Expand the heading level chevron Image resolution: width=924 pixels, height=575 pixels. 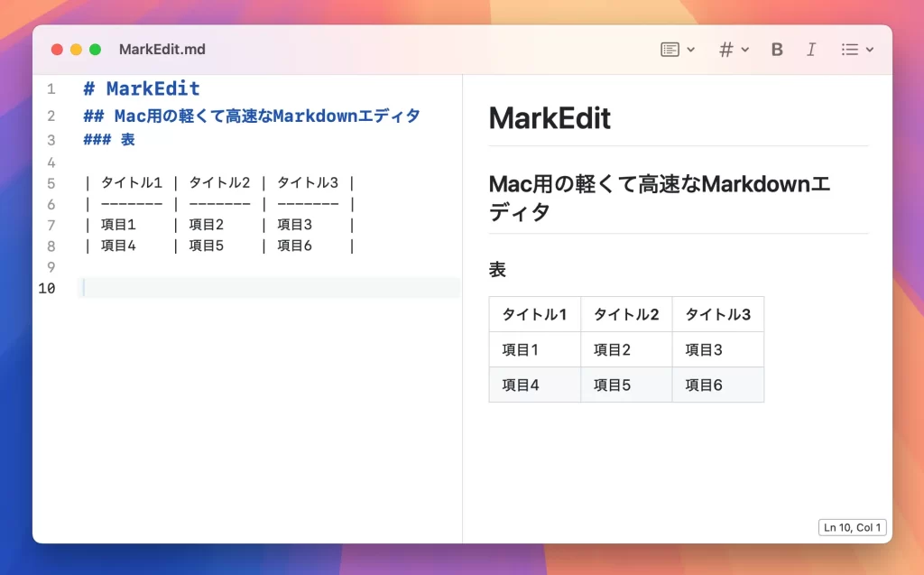pyautogui.click(x=744, y=50)
